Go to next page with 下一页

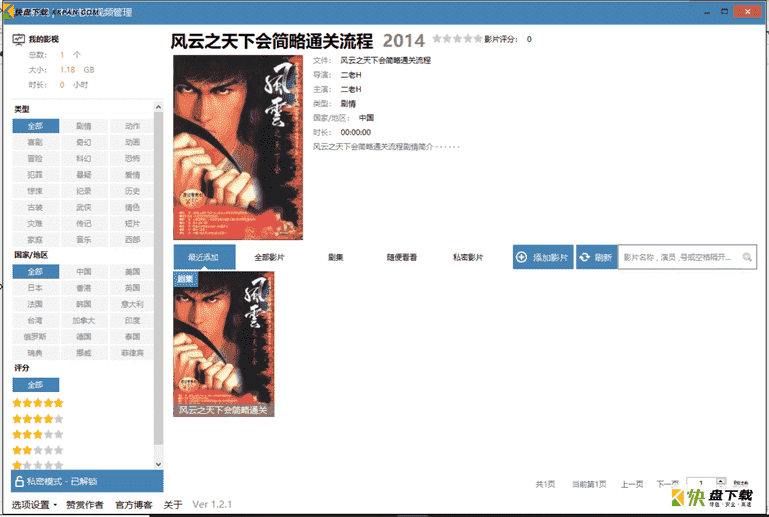pyautogui.click(x=667, y=484)
